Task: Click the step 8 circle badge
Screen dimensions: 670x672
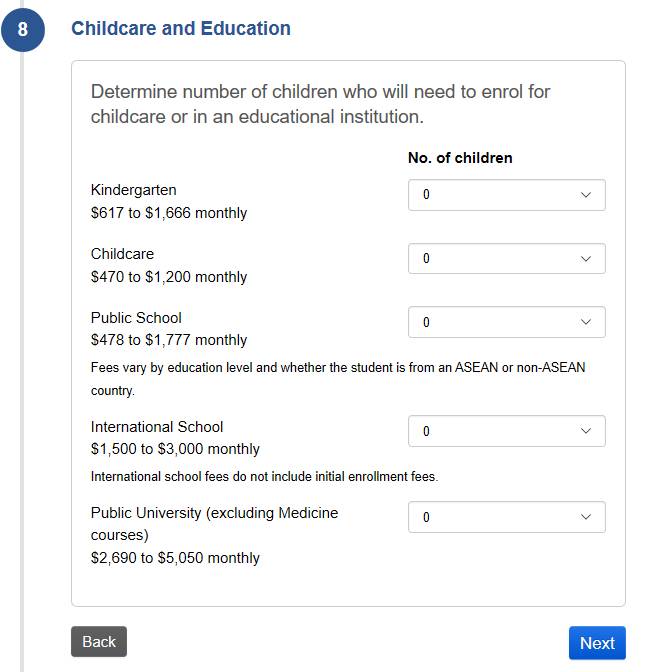Action: click(23, 30)
